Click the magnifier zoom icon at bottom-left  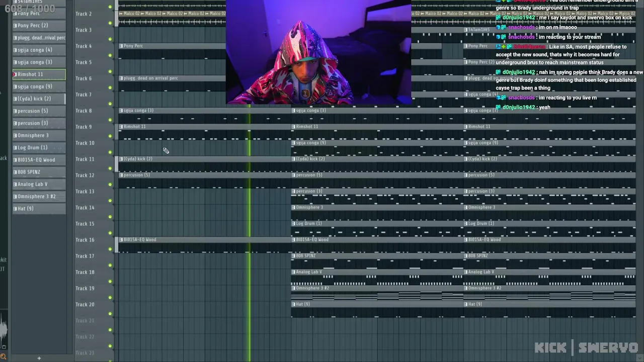(4, 357)
